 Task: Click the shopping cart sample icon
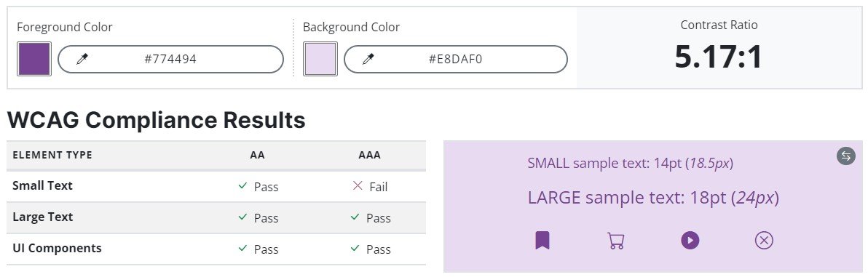[x=615, y=241]
